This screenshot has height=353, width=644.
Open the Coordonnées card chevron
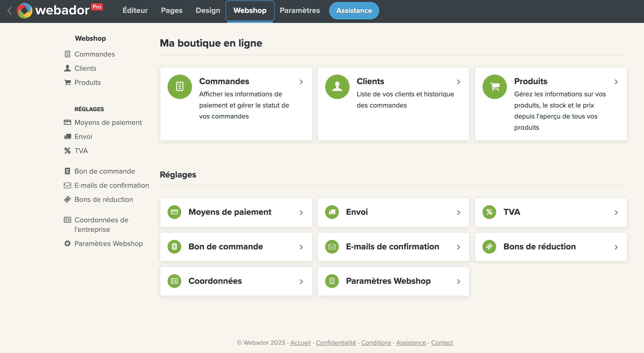tap(301, 282)
